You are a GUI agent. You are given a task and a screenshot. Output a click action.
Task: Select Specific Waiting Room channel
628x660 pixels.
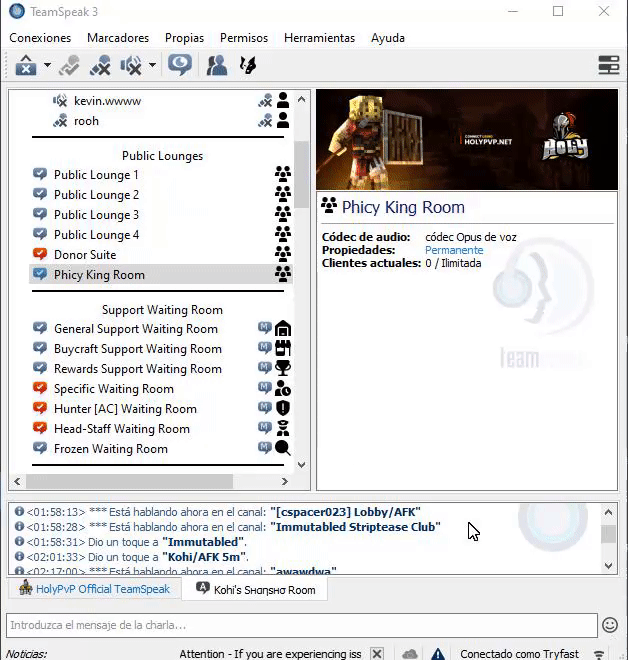pyautogui.click(x=114, y=389)
